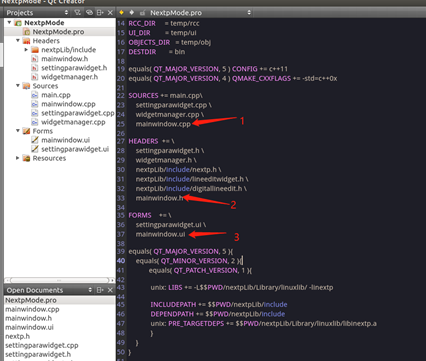
Task: Collapse the Headers folder in project tree
Action: point(18,40)
